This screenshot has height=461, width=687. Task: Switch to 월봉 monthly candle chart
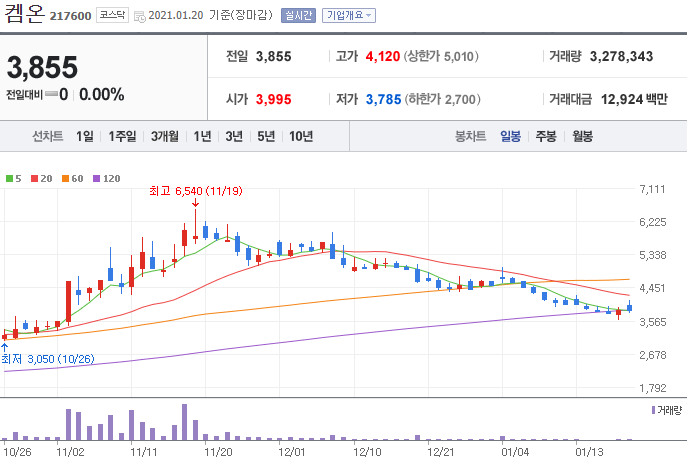pyautogui.click(x=582, y=136)
